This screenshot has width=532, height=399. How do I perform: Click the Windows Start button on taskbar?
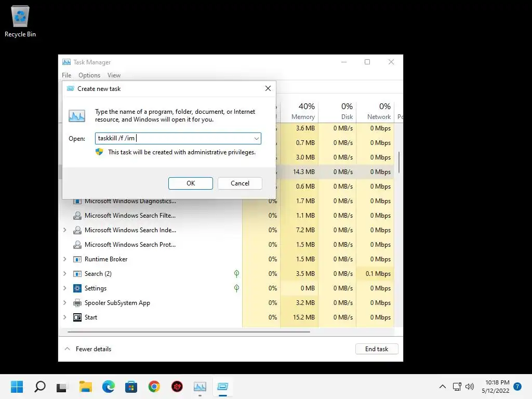(x=17, y=387)
